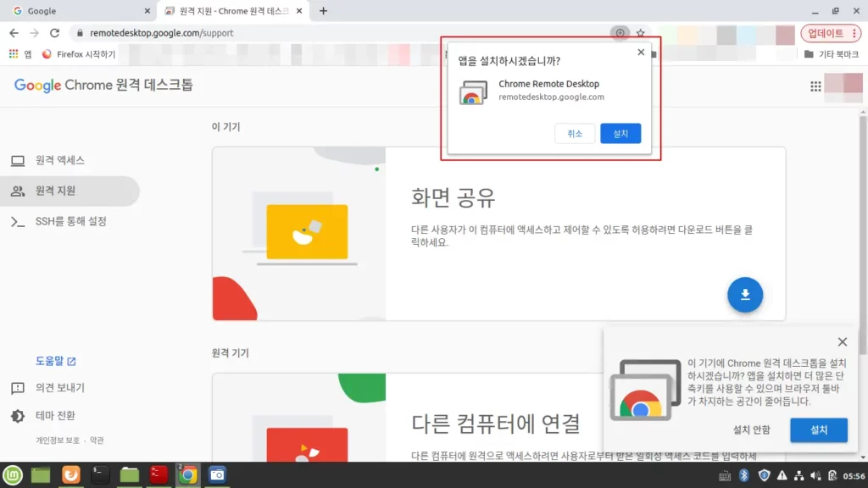Click the power manager tray icon
This screenshot has height=488, width=868.
(832, 476)
